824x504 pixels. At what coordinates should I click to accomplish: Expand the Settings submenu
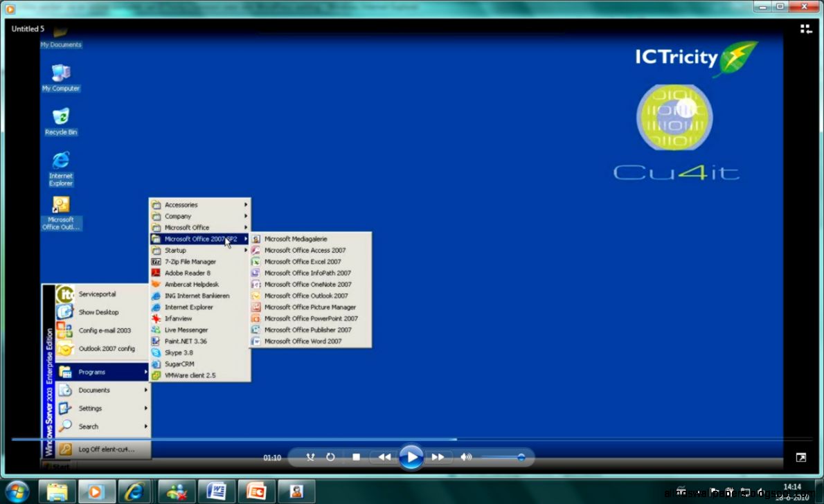point(90,408)
